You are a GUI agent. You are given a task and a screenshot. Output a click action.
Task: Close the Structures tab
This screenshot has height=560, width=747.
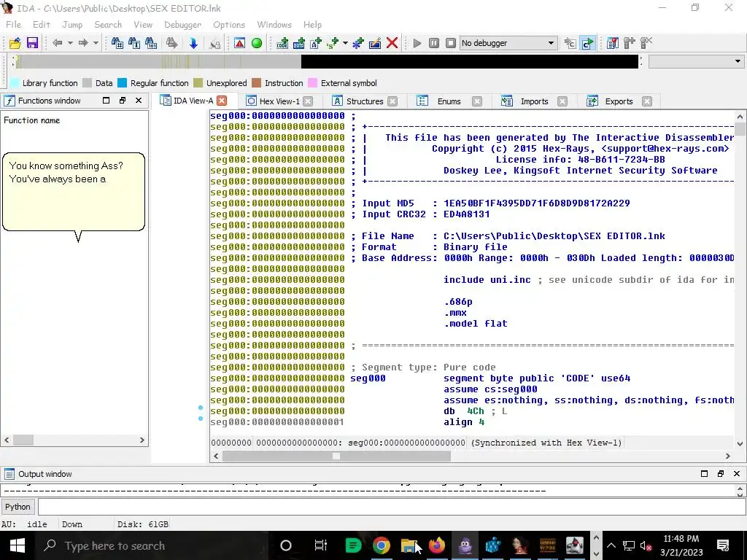click(x=392, y=101)
